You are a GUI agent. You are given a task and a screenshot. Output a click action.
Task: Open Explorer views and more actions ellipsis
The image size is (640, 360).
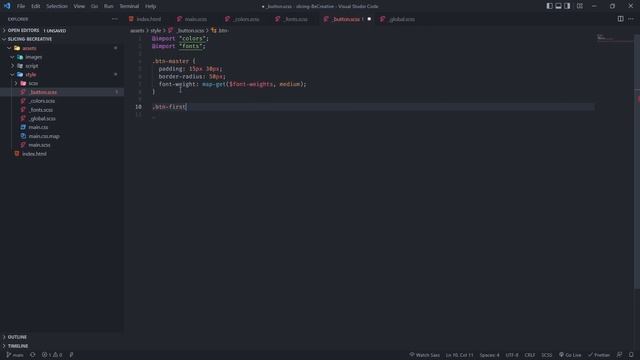click(x=115, y=19)
